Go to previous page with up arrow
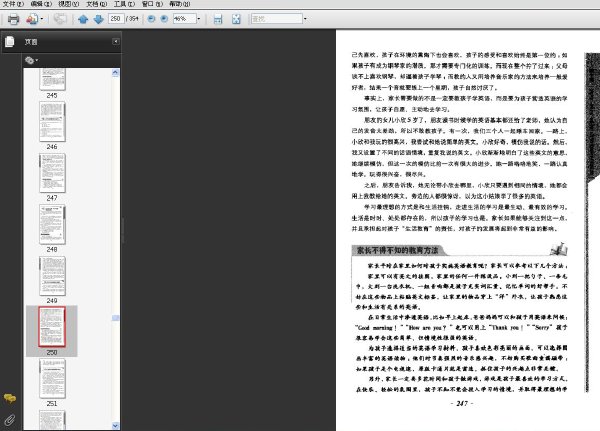Screen dimensions: 600x431 83,19
